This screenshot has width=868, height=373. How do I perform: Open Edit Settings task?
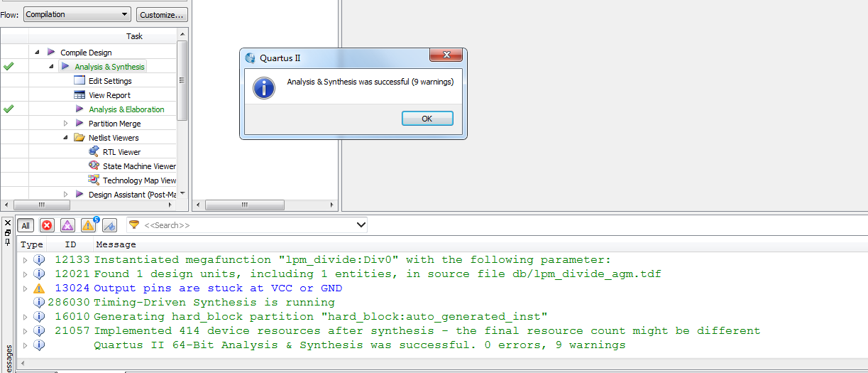(110, 81)
